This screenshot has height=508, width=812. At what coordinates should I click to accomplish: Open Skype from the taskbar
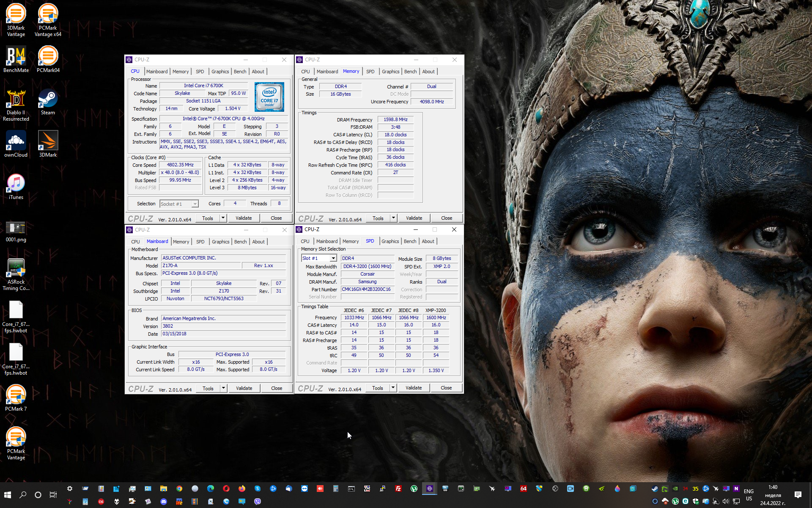point(257,489)
